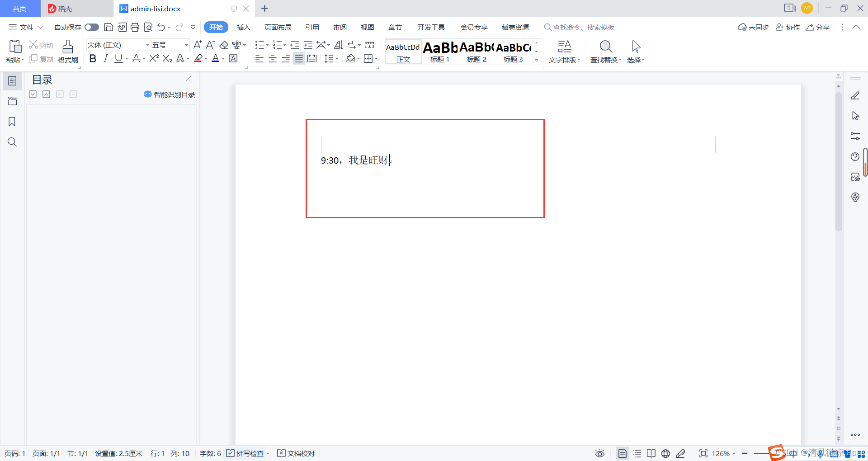The width and height of the screenshot is (868, 461).
Task: Toggle Bold formatting
Action: [x=93, y=58]
